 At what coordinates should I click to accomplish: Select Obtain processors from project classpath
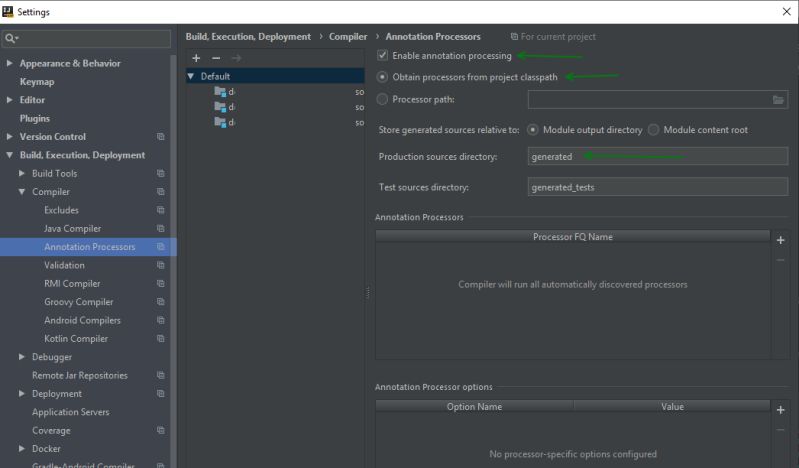click(382, 77)
